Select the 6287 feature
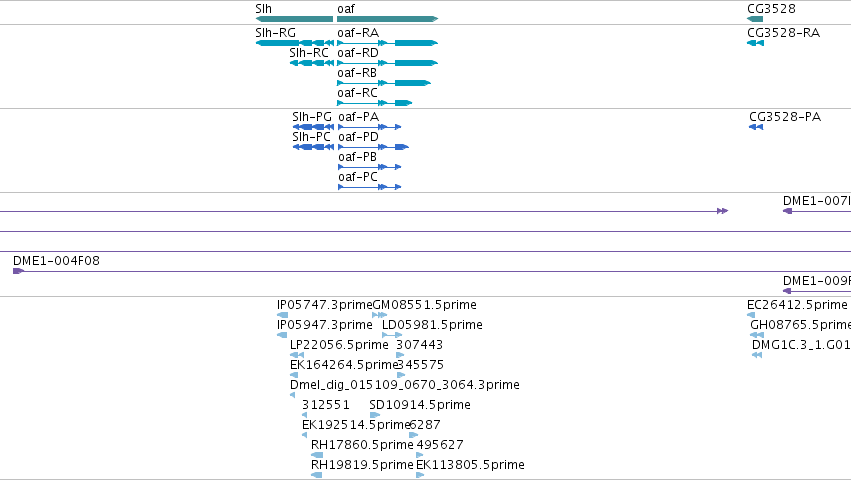Viewport: 851px width, 480px height. 414,435
